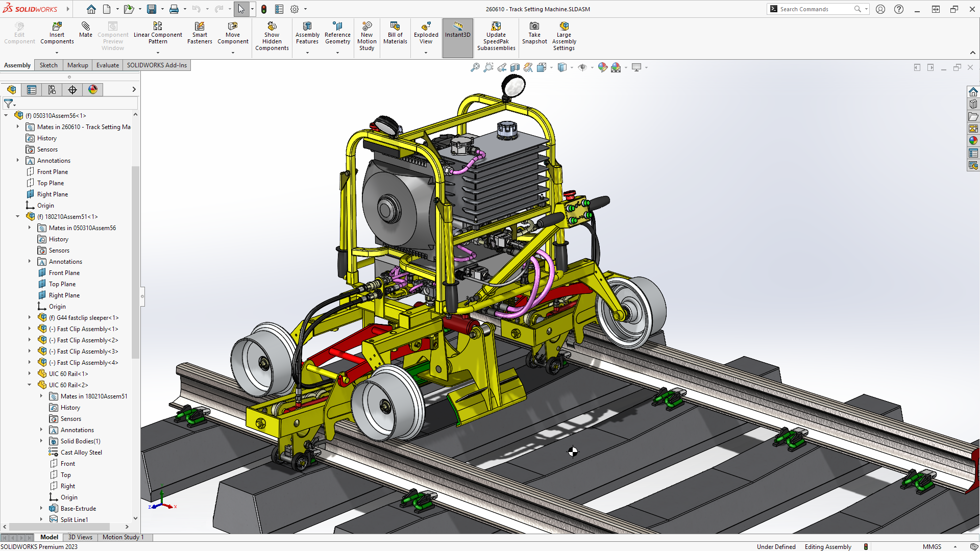Open the Motion Study 1 tab
The width and height of the screenshot is (980, 551).
click(122, 537)
